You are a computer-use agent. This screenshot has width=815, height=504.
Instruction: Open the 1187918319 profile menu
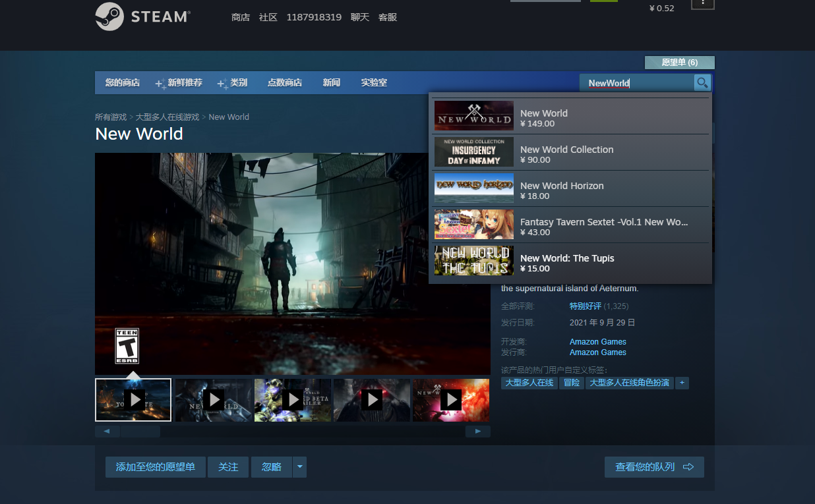(x=314, y=17)
